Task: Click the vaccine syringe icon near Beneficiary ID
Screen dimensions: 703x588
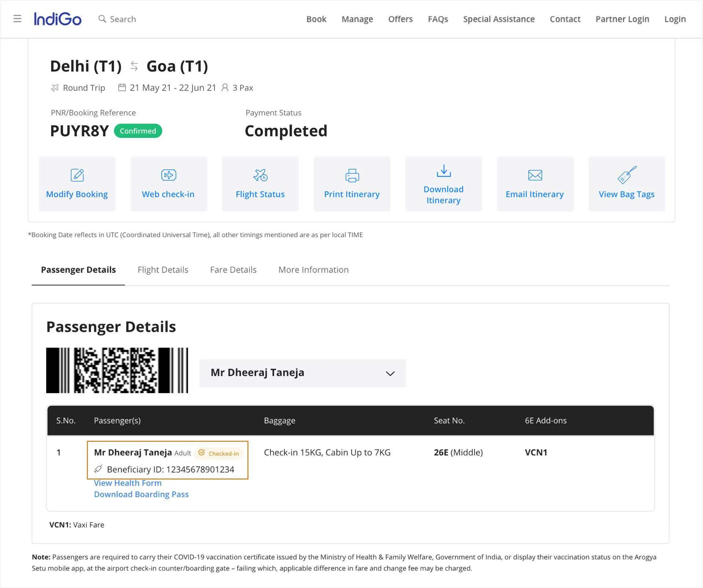Action: (98, 469)
